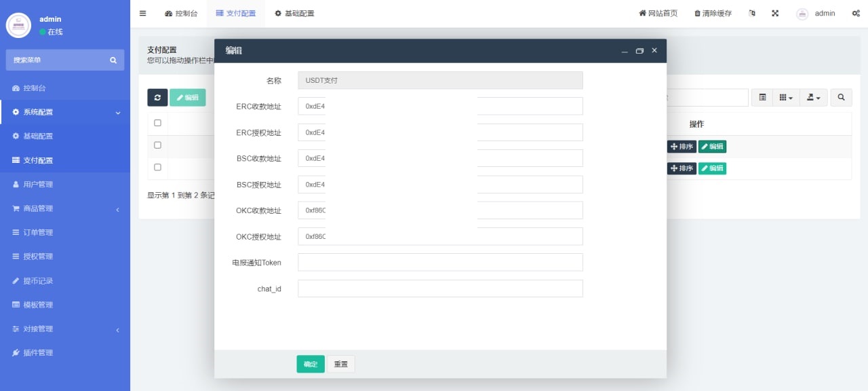868x391 pixels.
Task: Select the 清除缓存 clear cache icon
Action: click(x=712, y=13)
